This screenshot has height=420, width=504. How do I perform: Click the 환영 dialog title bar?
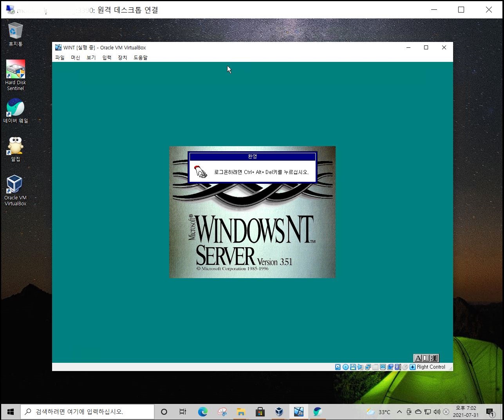(252, 157)
